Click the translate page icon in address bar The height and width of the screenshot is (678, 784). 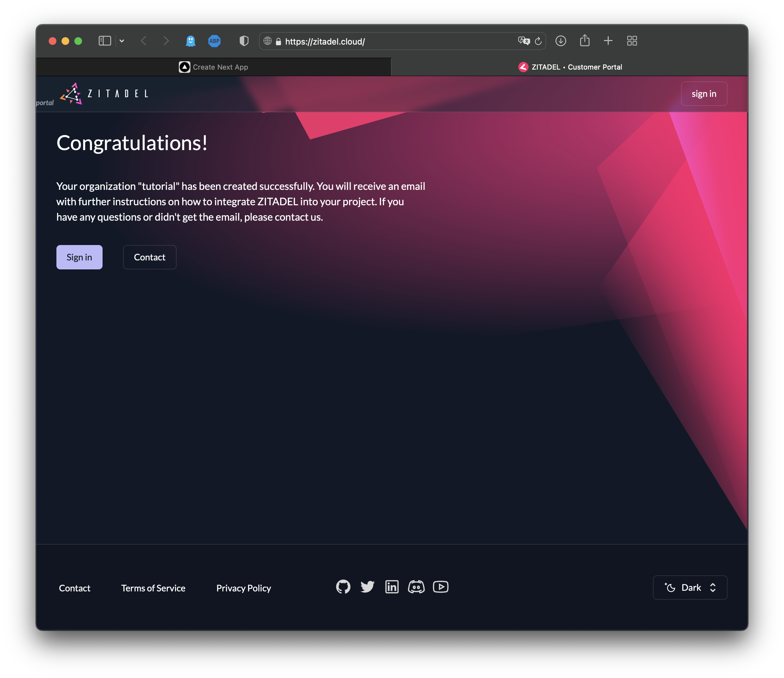click(x=524, y=41)
